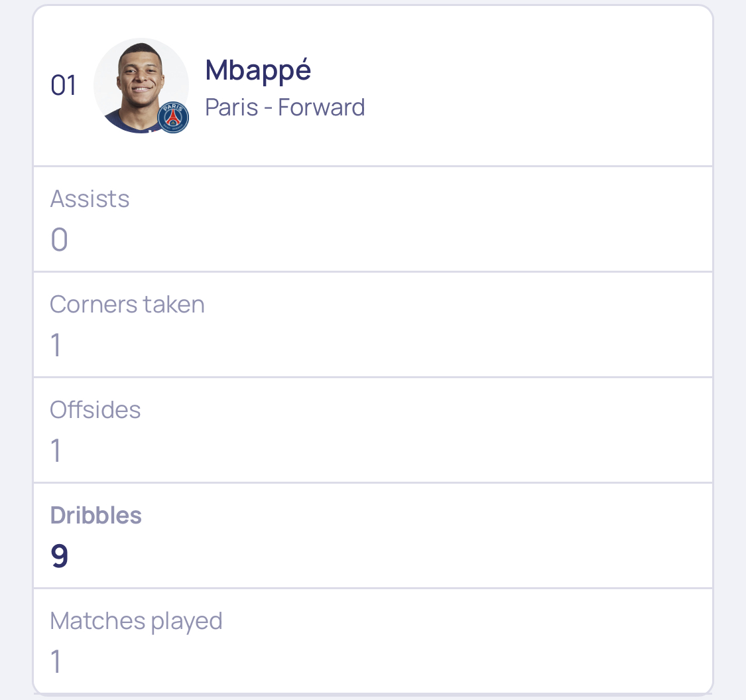Viewport: 746px width, 700px height.
Task: Click the Offsides value 1
Action: (56, 451)
